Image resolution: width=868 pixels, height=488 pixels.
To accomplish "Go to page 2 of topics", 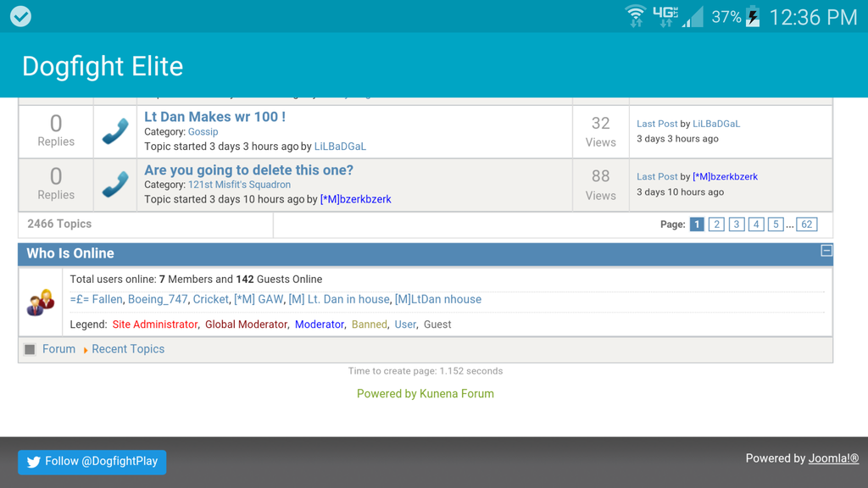I will coord(716,225).
